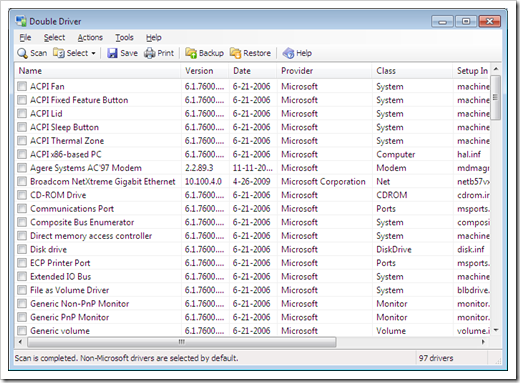Check the Composite Bus Enumerator checkbox
The width and height of the screenshot is (520, 383).
[22, 222]
